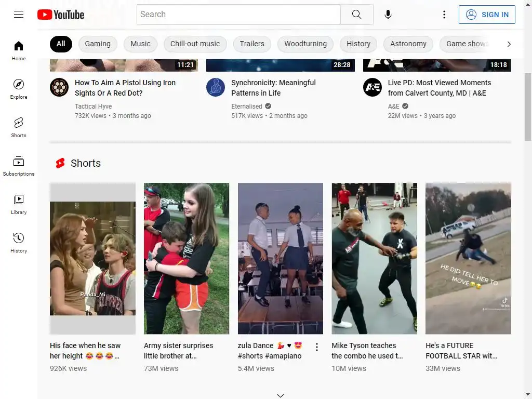Click 'He's a FUTURE FOOTBALL STAR' title

(x=461, y=351)
